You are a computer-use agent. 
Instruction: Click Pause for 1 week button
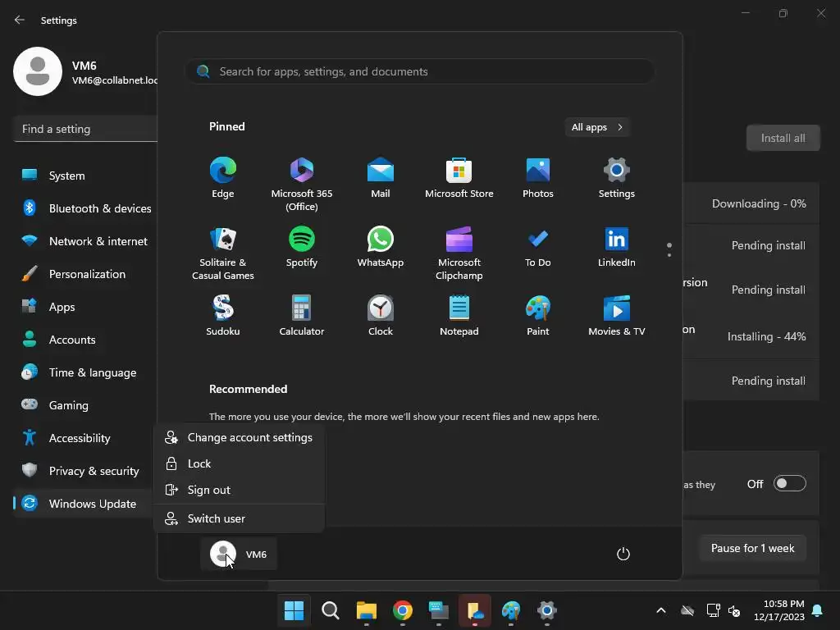(x=753, y=548)
